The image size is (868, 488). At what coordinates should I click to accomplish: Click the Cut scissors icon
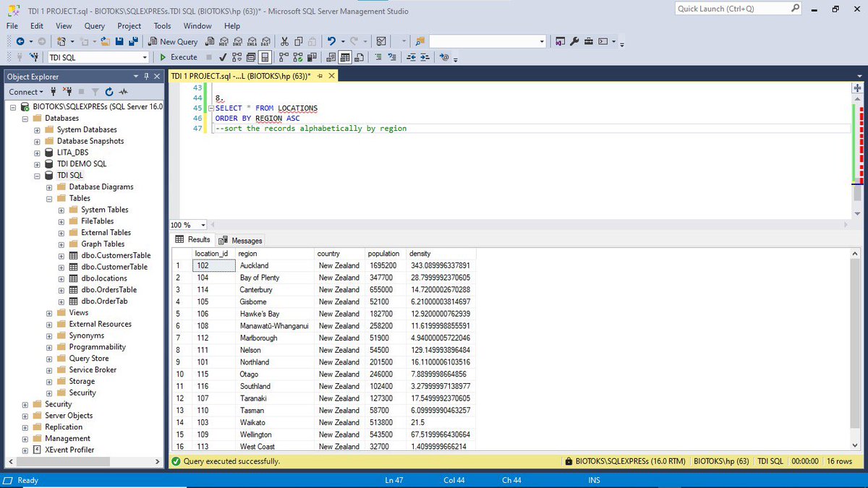(285, 41)
